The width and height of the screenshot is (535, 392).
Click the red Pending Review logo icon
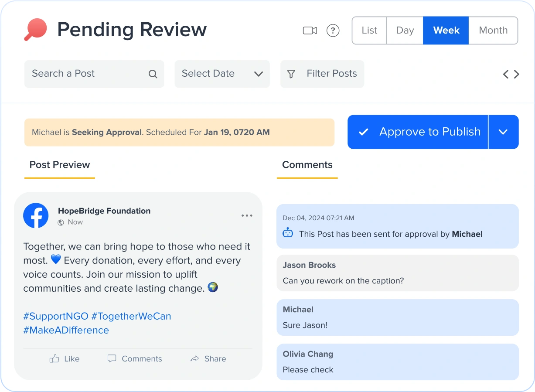[35, 29]
